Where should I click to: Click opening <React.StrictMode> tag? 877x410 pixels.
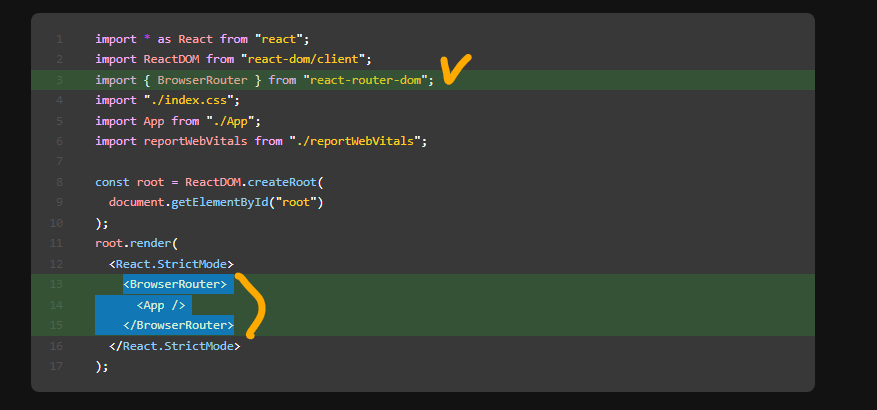(x=172, y=264)
